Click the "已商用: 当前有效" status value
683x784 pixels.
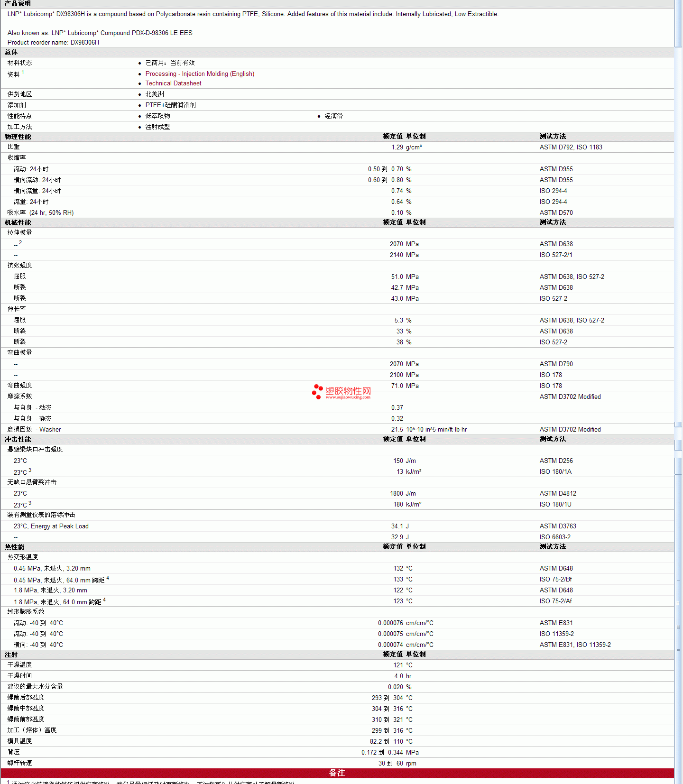click(x=170, y=63)
